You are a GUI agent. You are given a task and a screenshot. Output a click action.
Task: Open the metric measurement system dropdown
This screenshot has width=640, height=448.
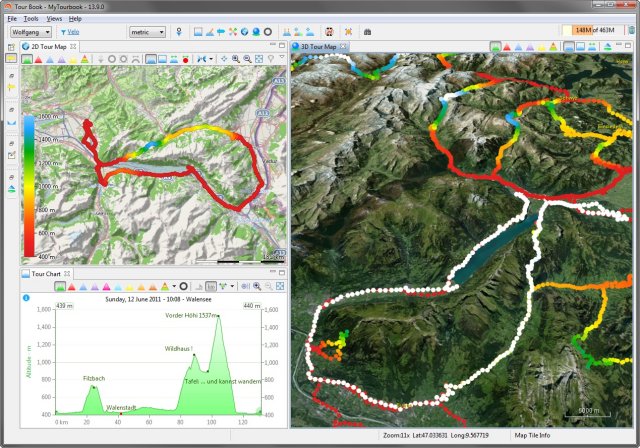click(147, 32)
